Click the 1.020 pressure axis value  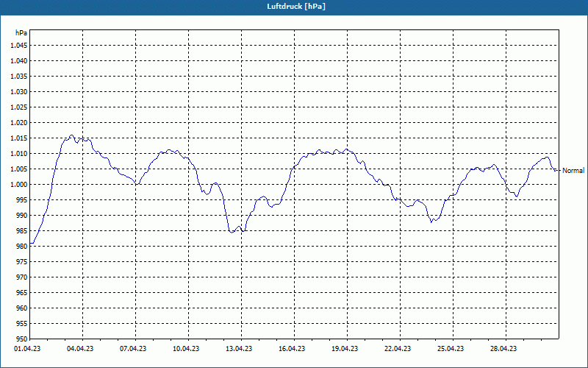coord(19,123)
